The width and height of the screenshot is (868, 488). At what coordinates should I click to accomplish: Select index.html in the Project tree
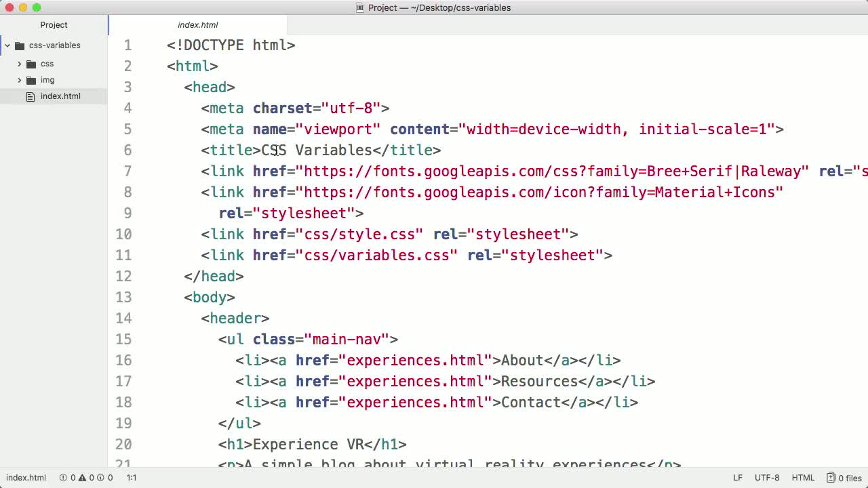60,96
